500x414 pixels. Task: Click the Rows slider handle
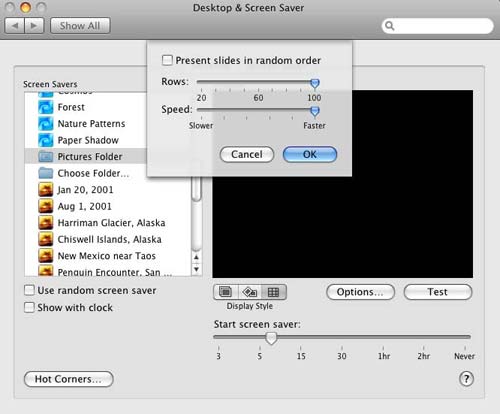tap(314, 83)
